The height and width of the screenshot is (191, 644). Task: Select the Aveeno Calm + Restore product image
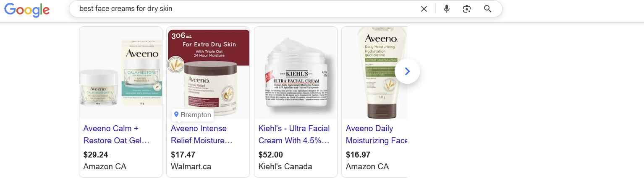tap(121, 73)
